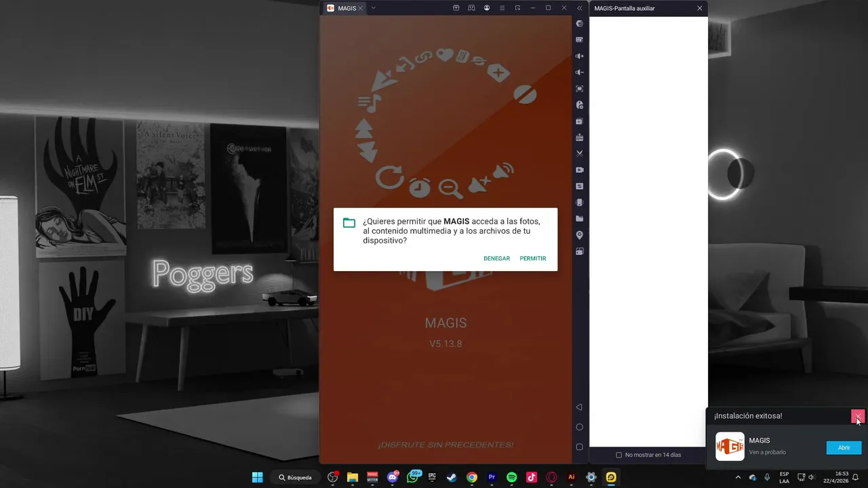Image resolution: width=868 pixels, height=488 pixels.
Task: Click the APK install sidebar icon
Action: click(580, 138)
